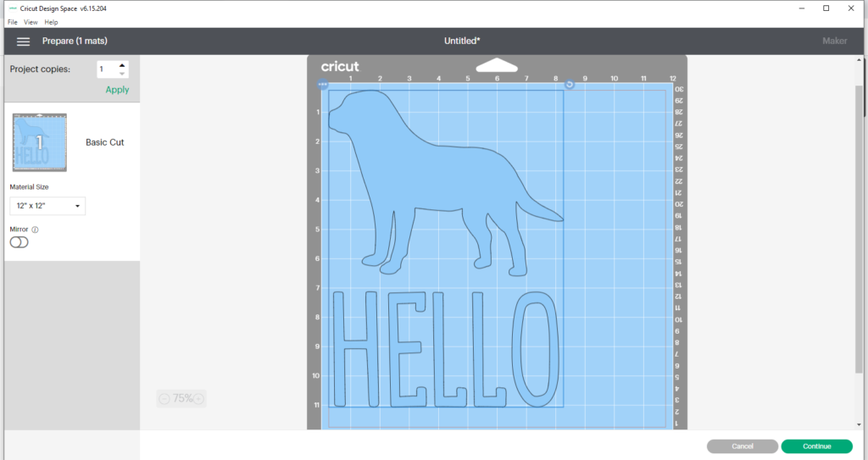
Task: Click the zoom out minus icon
Action: pyautogui.click(x=164, y=398)
